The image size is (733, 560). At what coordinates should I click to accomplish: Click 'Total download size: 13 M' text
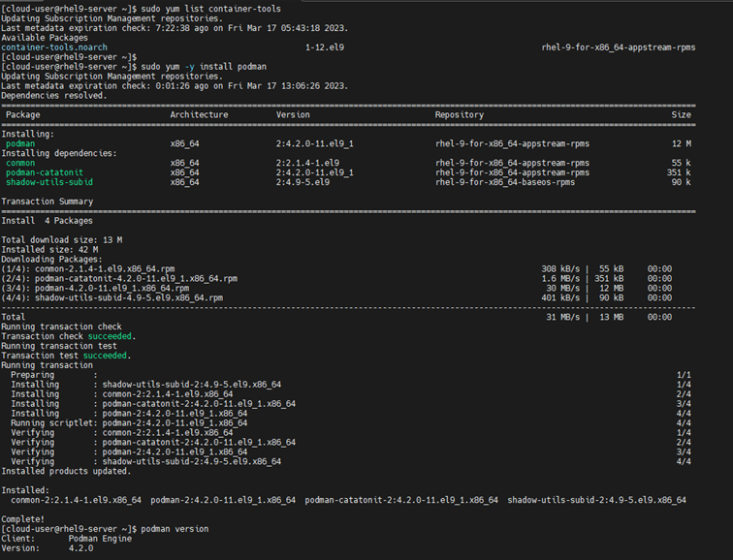(61, 239)
